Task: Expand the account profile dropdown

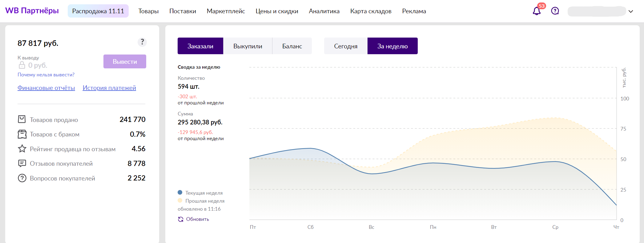Action: [x=630, y=11]
